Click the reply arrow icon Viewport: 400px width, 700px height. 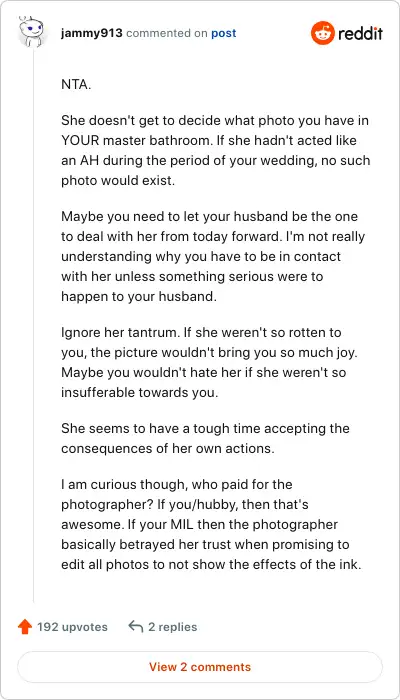tap(136, 626)
